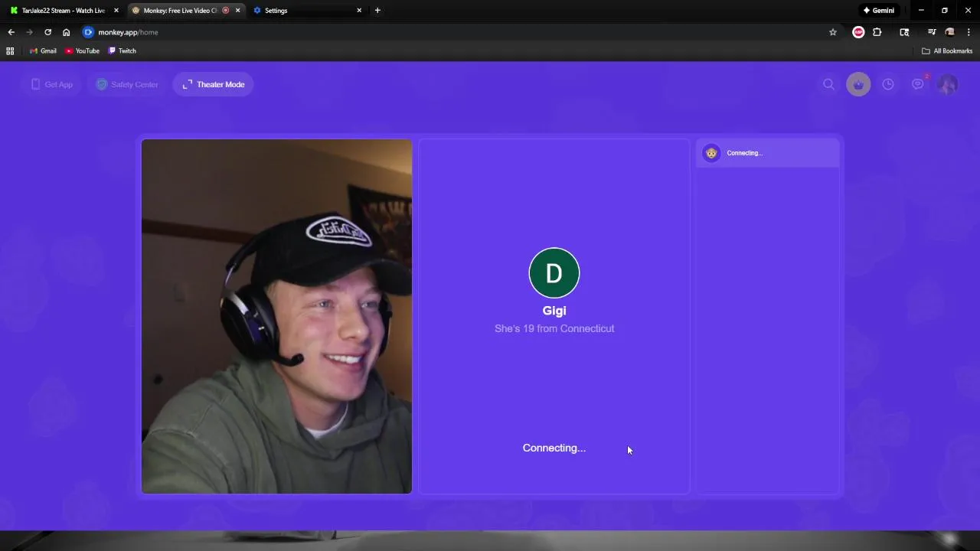
Task: Click the Get App button
Action: point(52,84)
